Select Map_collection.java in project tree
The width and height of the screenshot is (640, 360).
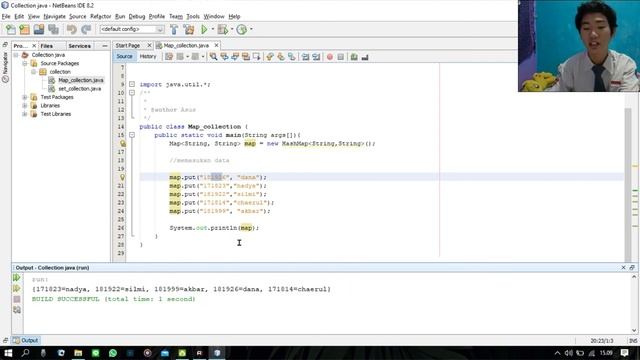point(81,80)
